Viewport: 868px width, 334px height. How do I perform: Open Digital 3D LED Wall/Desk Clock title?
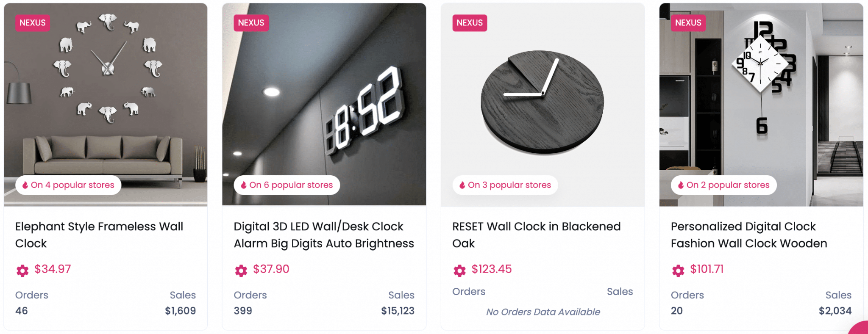pyautogui.click(x=324, y=235)
